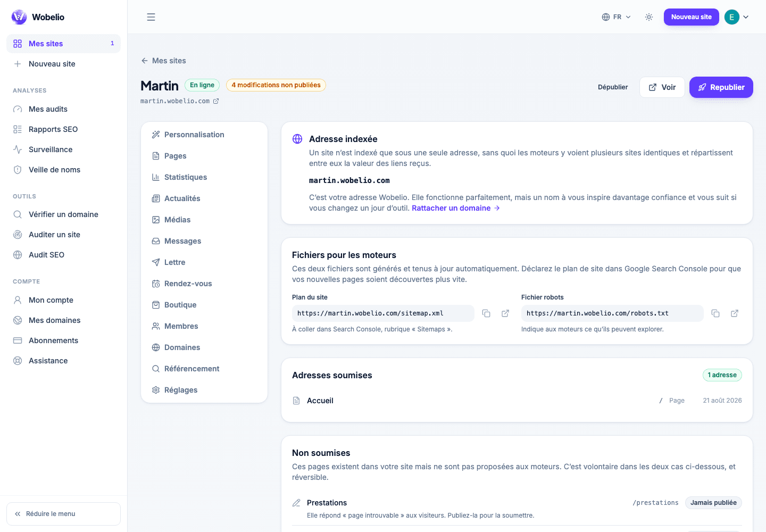Screen dimensions: 766x532
Task: Click the Boutique shop icon
Action: (x=156, y=305)
